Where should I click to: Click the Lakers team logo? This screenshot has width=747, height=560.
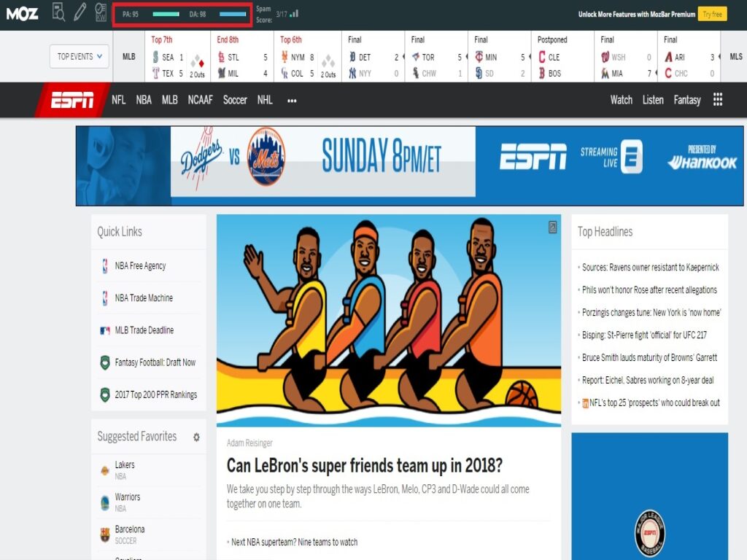tap(105, 470)
